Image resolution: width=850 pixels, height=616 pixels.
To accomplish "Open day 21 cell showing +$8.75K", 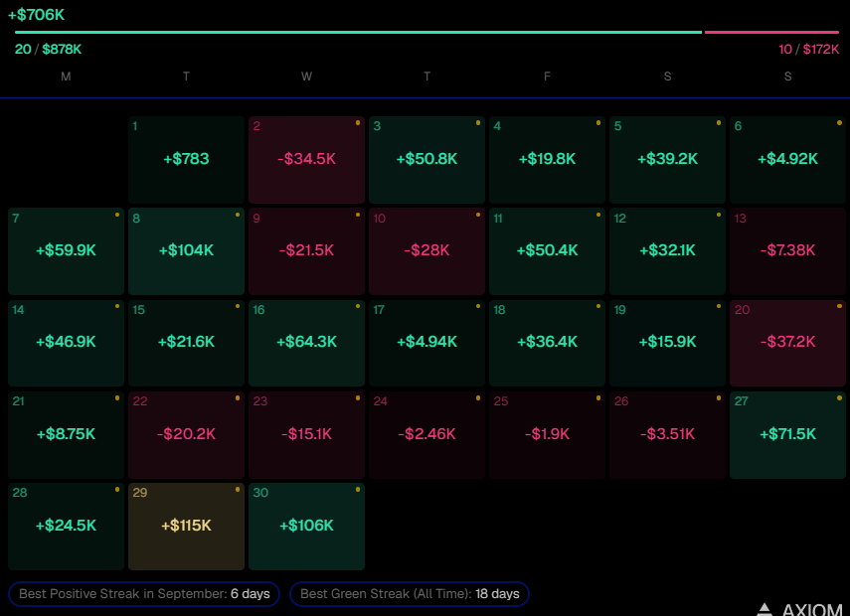I will pyautogui.click(x=67, y=435).
